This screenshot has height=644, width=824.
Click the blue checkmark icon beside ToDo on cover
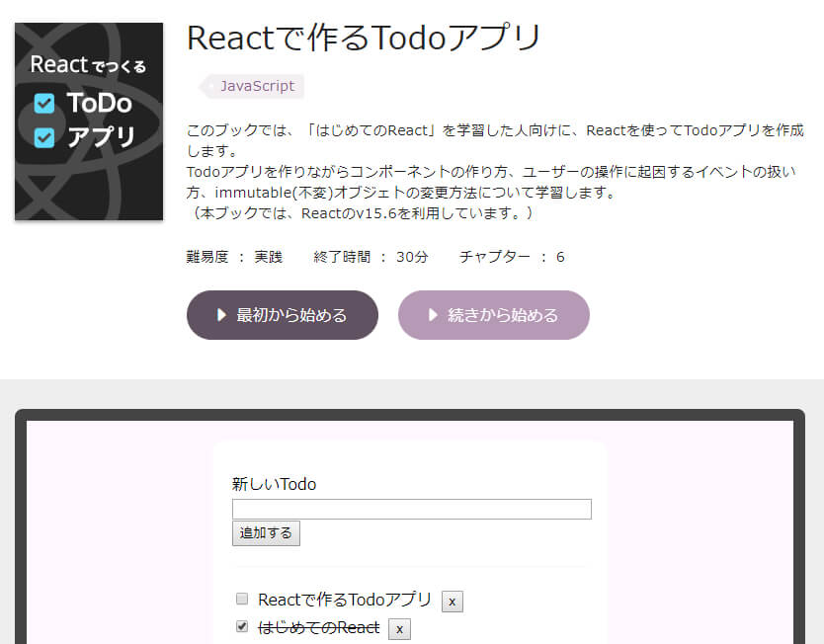[x=44, y=104]
